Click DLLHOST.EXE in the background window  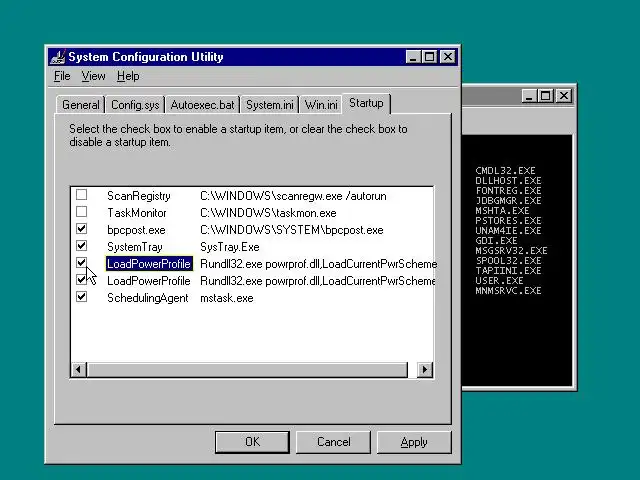click(x=508, y=180)
